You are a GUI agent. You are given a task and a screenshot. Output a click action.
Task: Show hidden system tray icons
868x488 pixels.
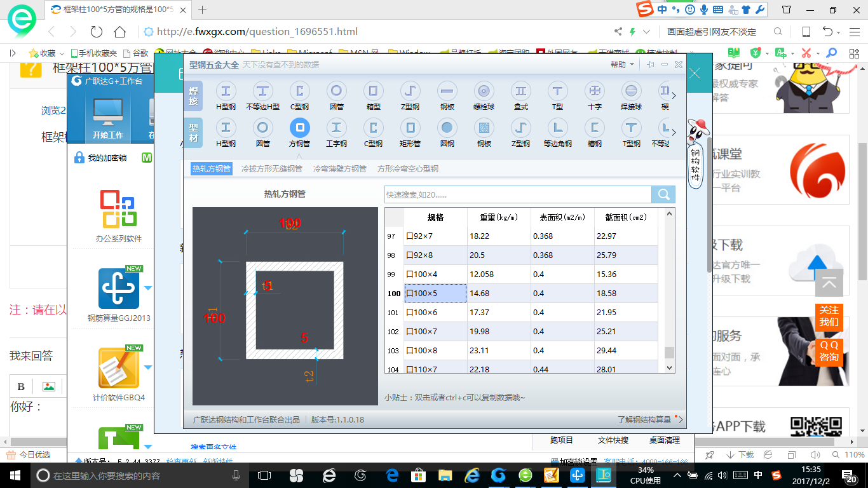click(x=677, y=475)
